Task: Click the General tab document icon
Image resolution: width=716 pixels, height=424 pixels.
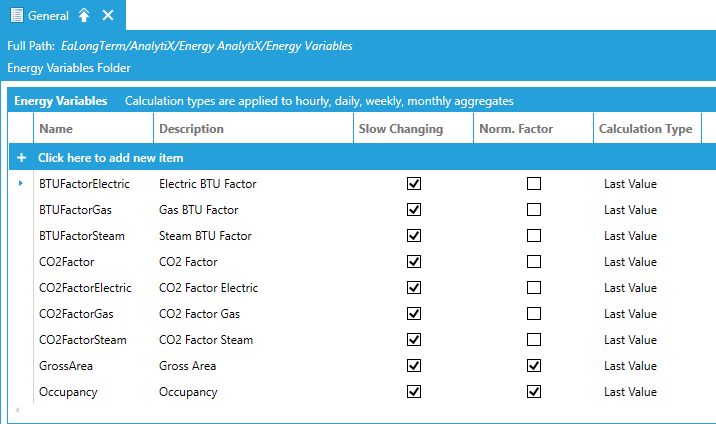Action: click(16, 15)
